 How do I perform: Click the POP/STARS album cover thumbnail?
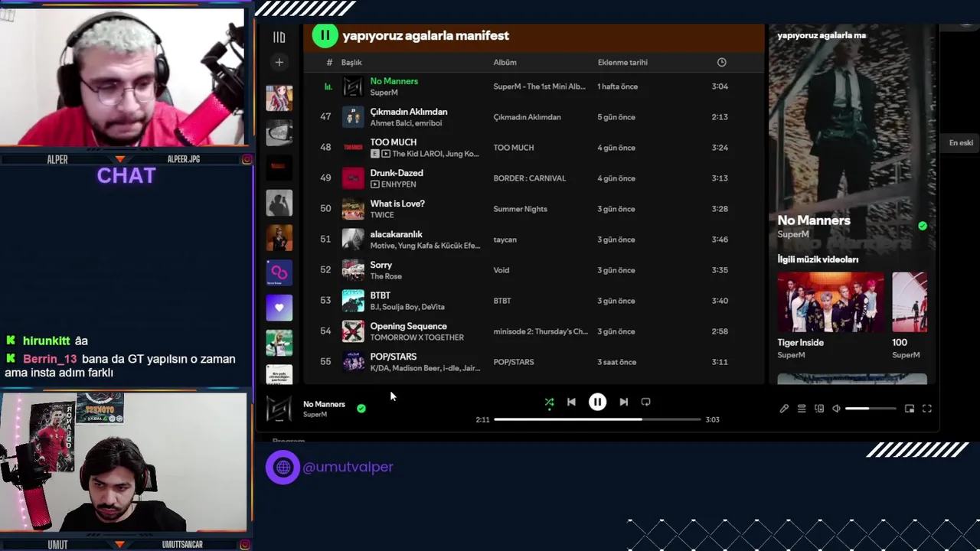(x=353, y=362)
